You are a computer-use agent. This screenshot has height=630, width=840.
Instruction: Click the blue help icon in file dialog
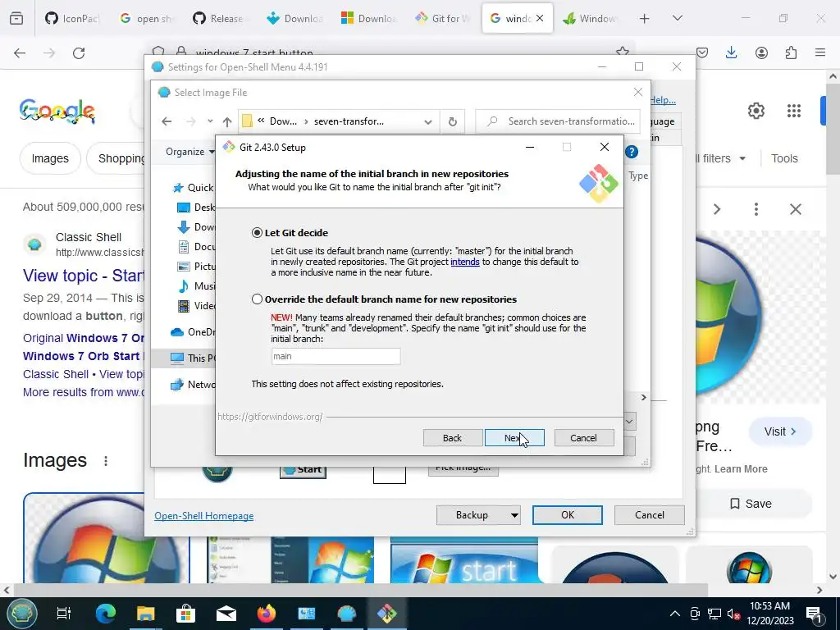tap(632, 152)
